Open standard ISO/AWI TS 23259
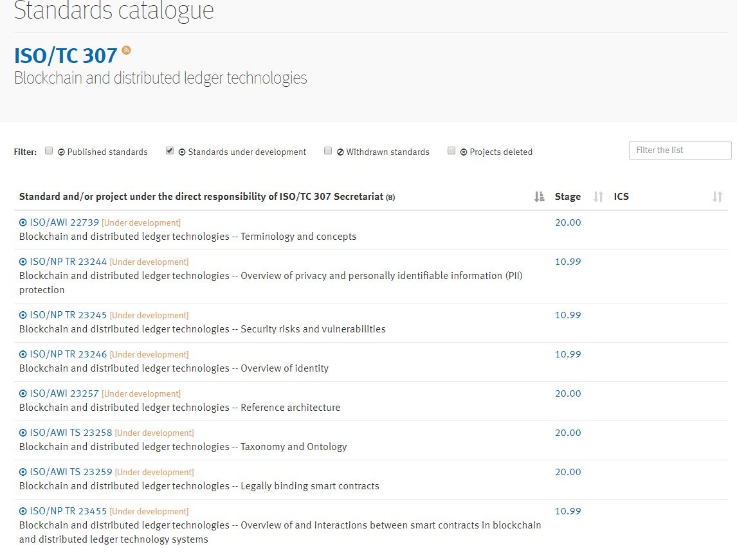Image resolution: width=737 pixels, height=560 pixels. click(x=71, y=472)
